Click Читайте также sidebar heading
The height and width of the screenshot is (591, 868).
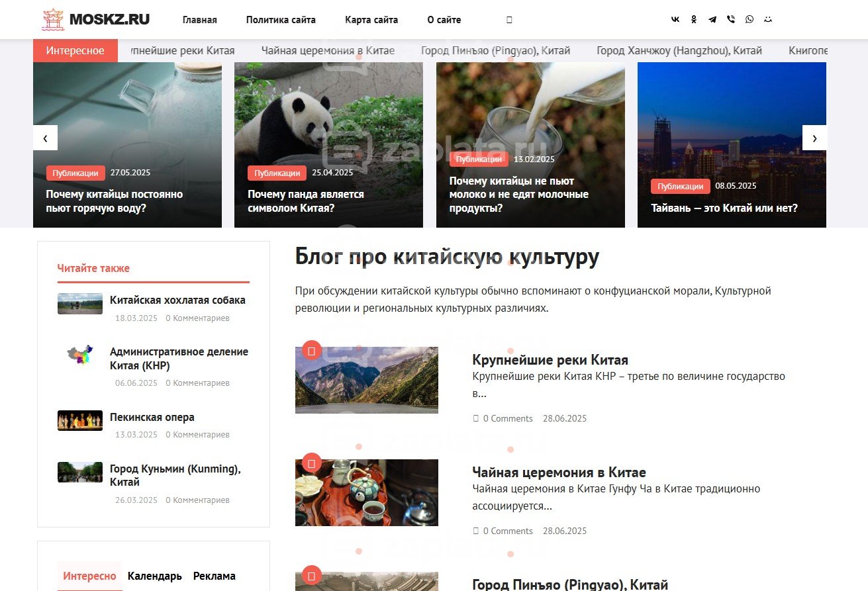[x=93, y=268]
